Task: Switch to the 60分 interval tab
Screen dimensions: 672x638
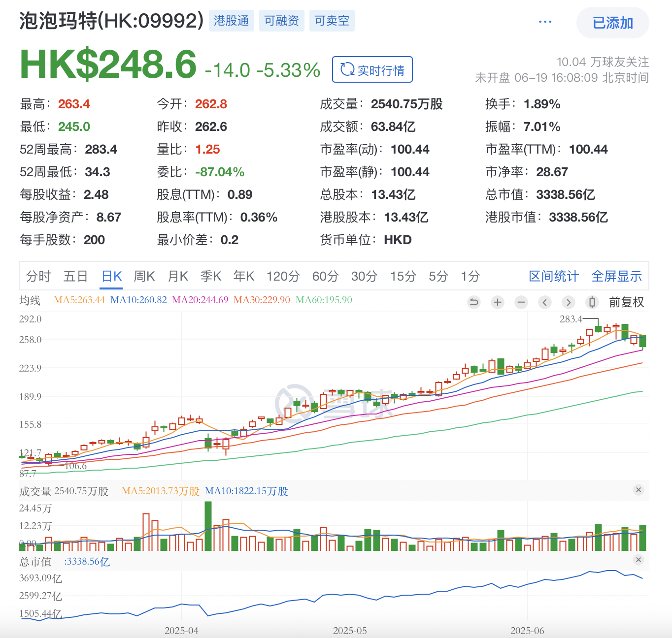Action: 326,276
